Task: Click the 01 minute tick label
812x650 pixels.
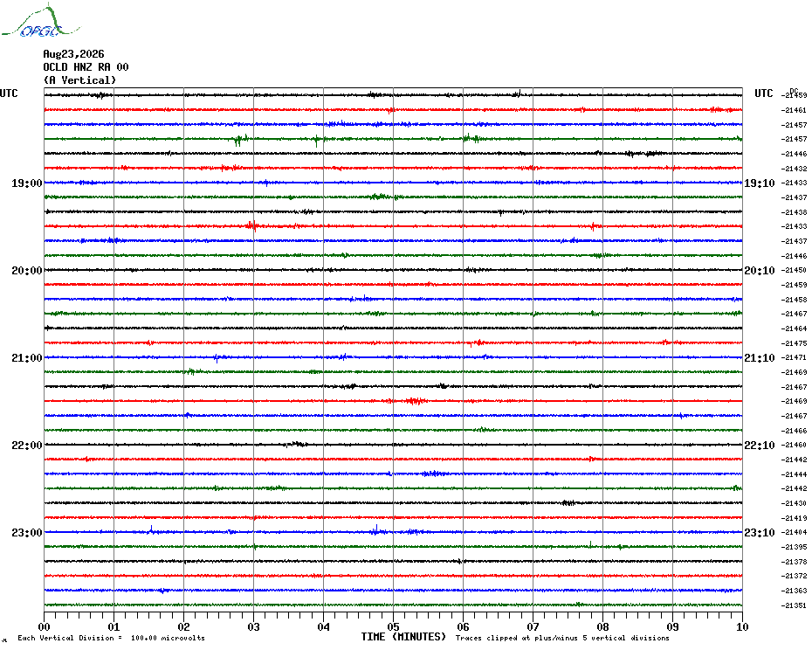Action: point(114,626)
